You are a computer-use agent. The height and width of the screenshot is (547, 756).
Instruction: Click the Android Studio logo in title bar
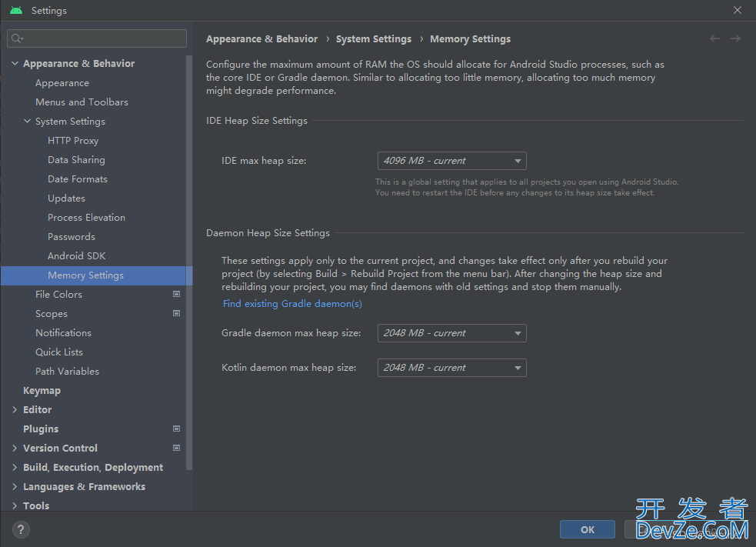tap(16, 10)
